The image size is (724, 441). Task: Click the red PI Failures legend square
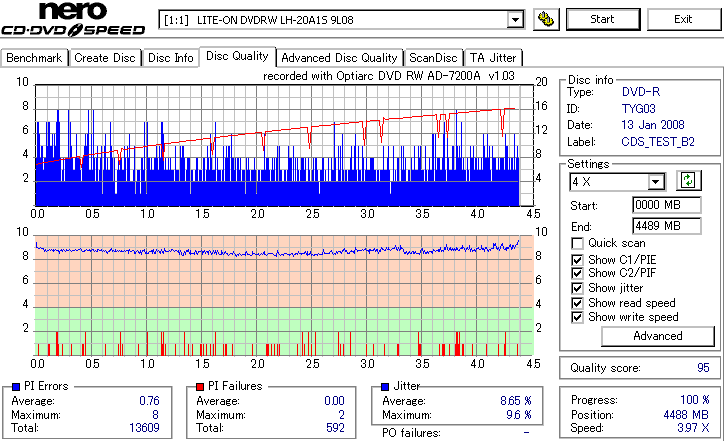(200, 387)
